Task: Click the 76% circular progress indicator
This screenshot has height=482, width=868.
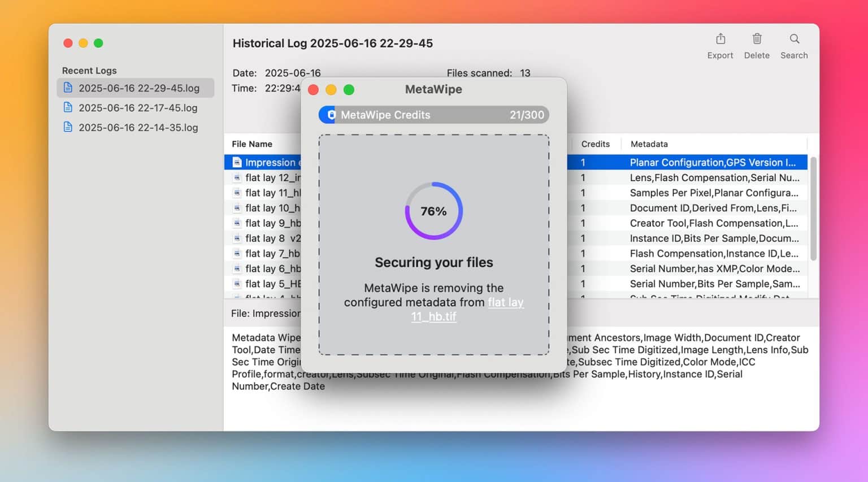Action: [433, 211]
